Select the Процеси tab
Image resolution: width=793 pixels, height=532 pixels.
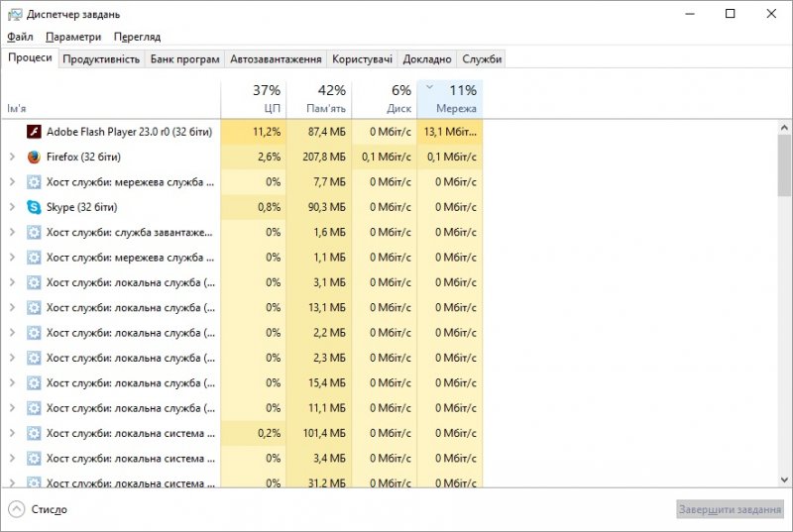pyautogui.click(x=30, y=58)
